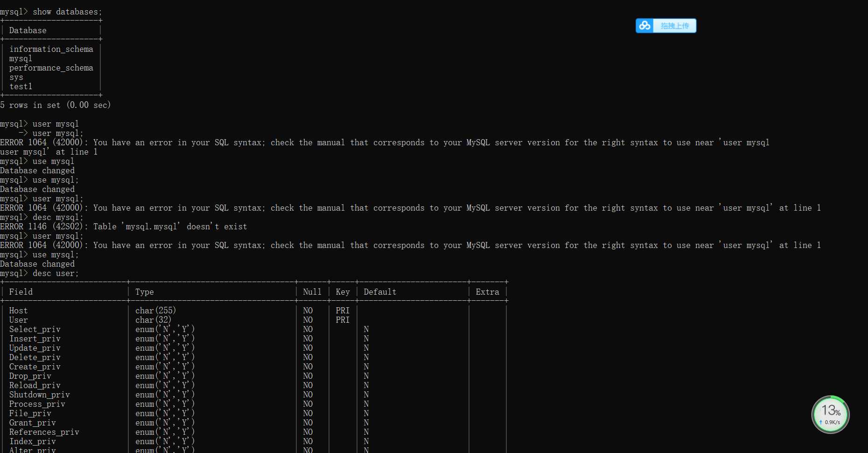Select the 'Create_priv' field name
The width and height of the screenshot is (868, 453).
click(x=35, y=367)
